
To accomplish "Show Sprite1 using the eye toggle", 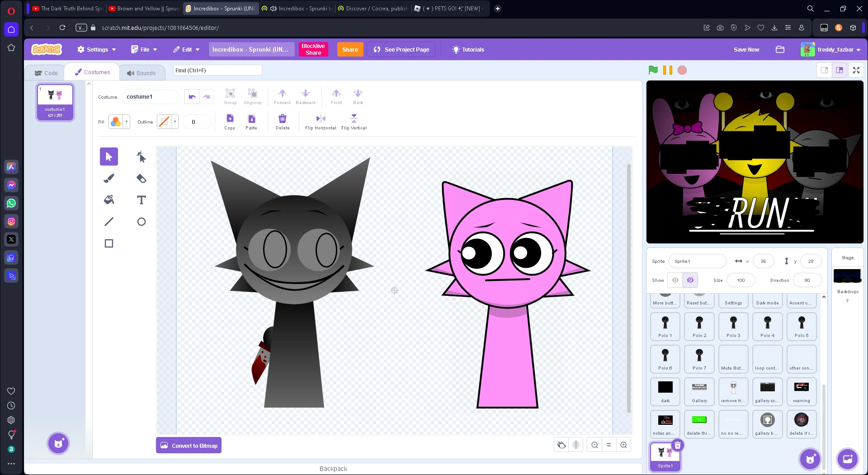I will 675,280.
